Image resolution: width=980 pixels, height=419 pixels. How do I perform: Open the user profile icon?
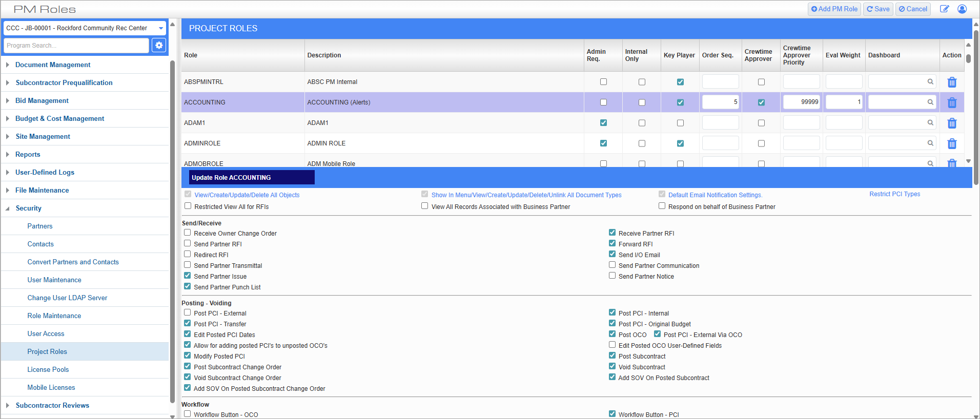[962, 9]
